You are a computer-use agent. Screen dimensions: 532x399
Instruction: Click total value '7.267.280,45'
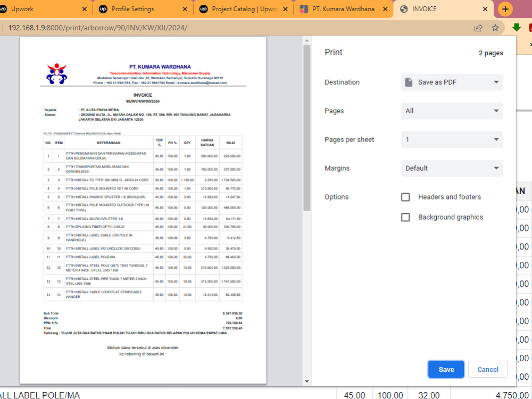point(232,328)
